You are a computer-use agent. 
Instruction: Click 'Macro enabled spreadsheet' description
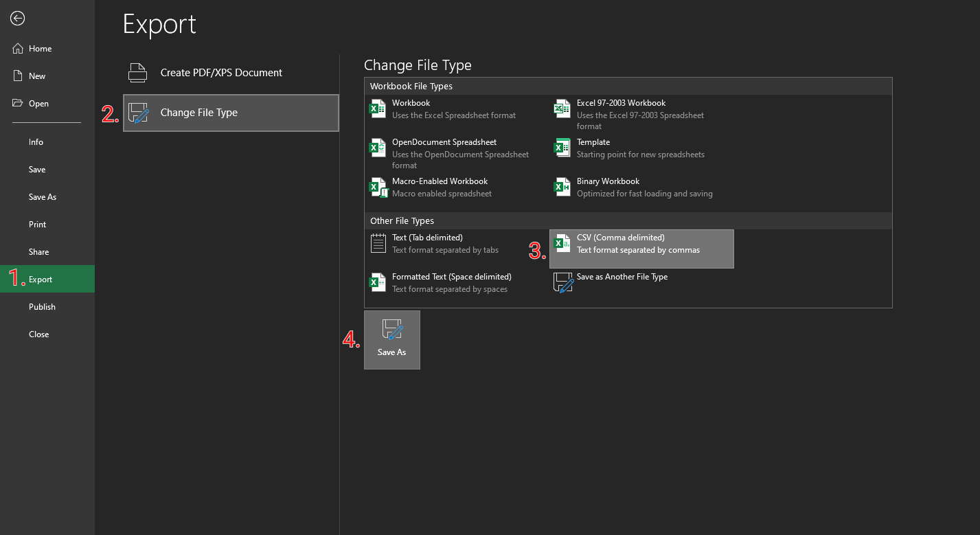pos(442,194)
